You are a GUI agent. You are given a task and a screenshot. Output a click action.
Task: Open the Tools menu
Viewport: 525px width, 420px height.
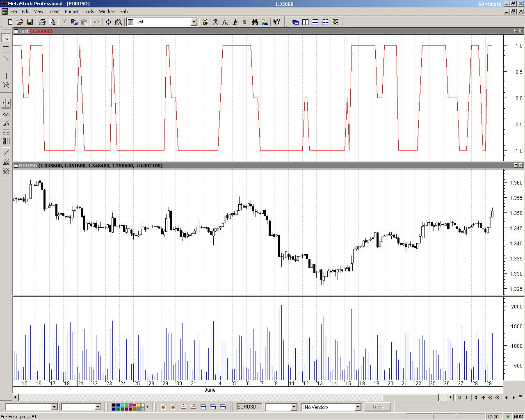[89, 11]
